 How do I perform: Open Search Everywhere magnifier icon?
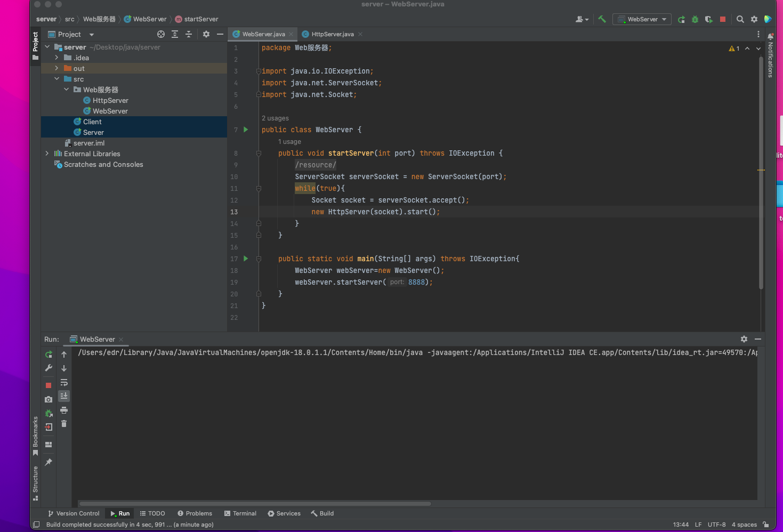tap(740, 19)
